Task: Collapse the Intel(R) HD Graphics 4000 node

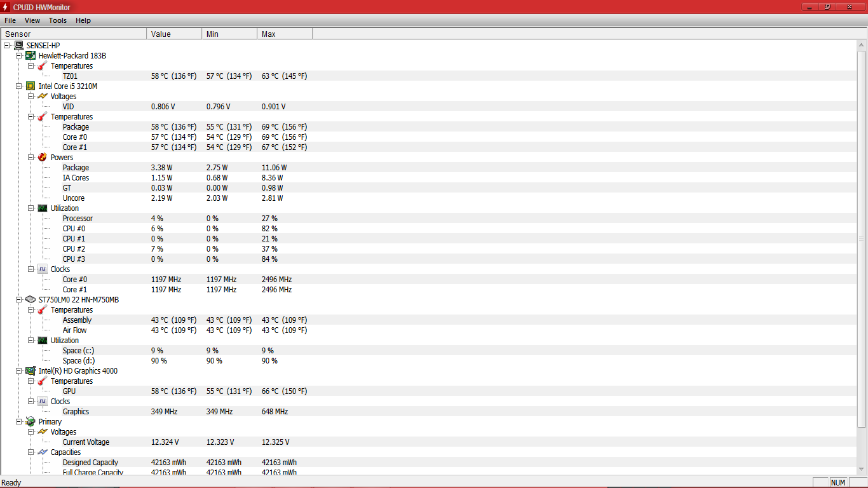Action: pyautogui.click(x=19, y=371)
